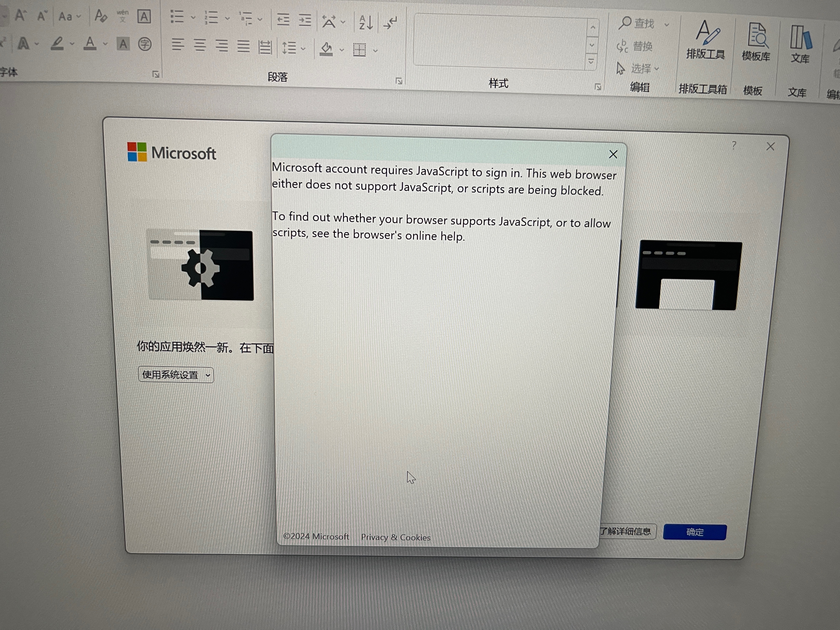
Task: Click the clear formatting icon
Action: [x=101, y=16]
